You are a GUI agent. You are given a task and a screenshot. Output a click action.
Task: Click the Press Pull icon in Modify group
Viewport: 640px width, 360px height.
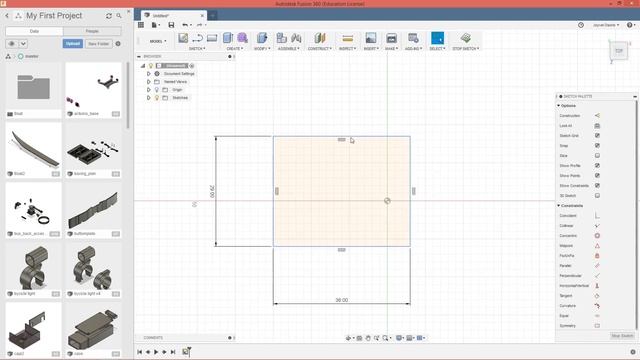pos(262,38)
